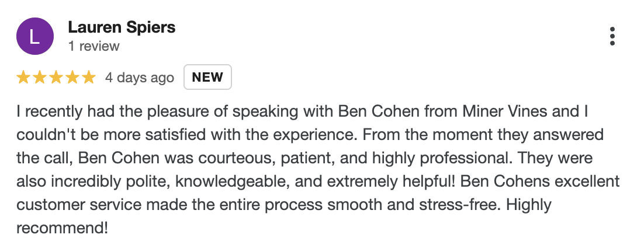Click the fifth rating star

[x=88, y=78]
